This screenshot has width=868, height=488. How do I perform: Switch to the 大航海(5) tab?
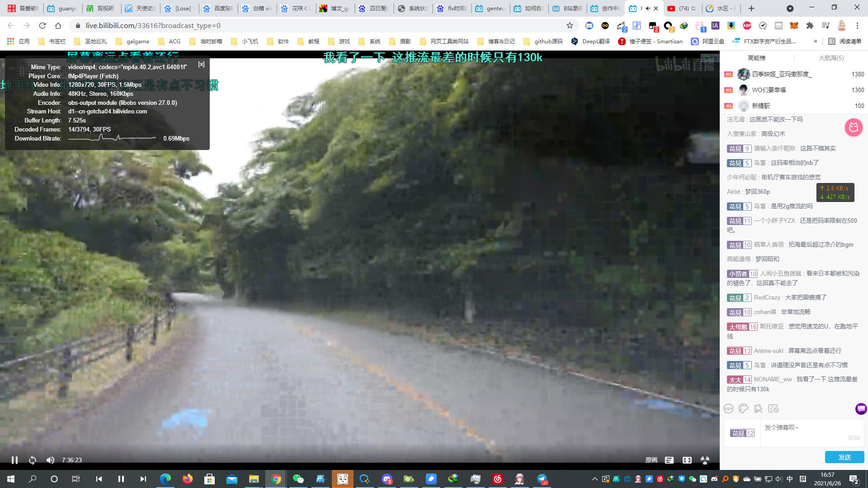(831, 58)
